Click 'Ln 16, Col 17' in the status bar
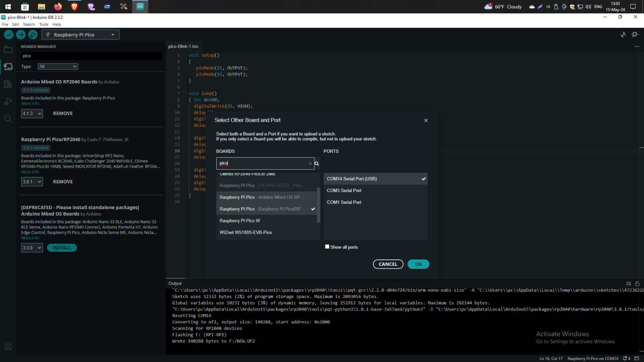The height and width of the screenshot is (362, 644). tap(551, 358)
